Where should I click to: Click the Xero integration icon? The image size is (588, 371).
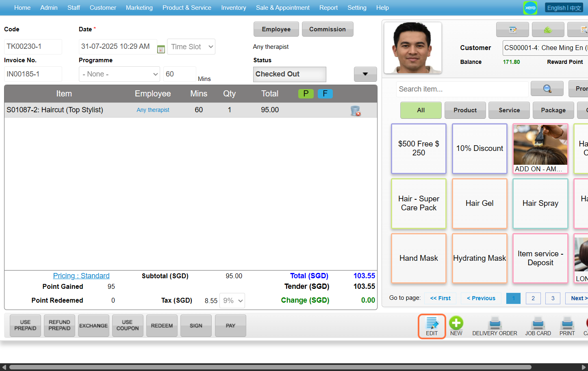530,8
